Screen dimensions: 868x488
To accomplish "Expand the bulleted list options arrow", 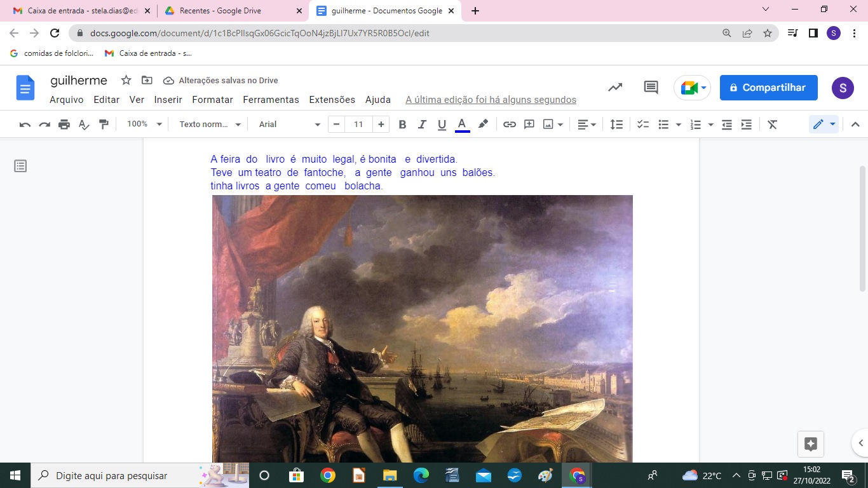I will (679, 125).
